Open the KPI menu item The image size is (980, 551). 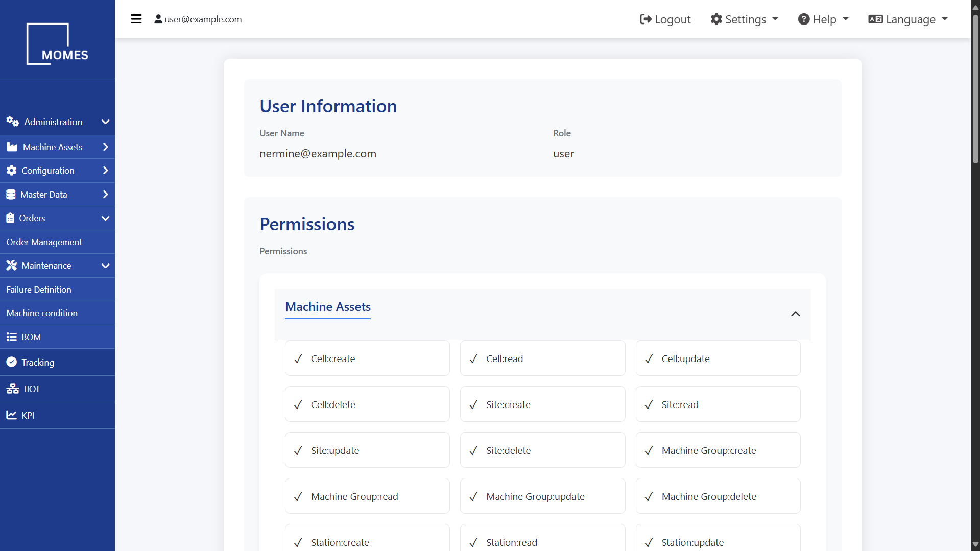click(x=57, y=415)
